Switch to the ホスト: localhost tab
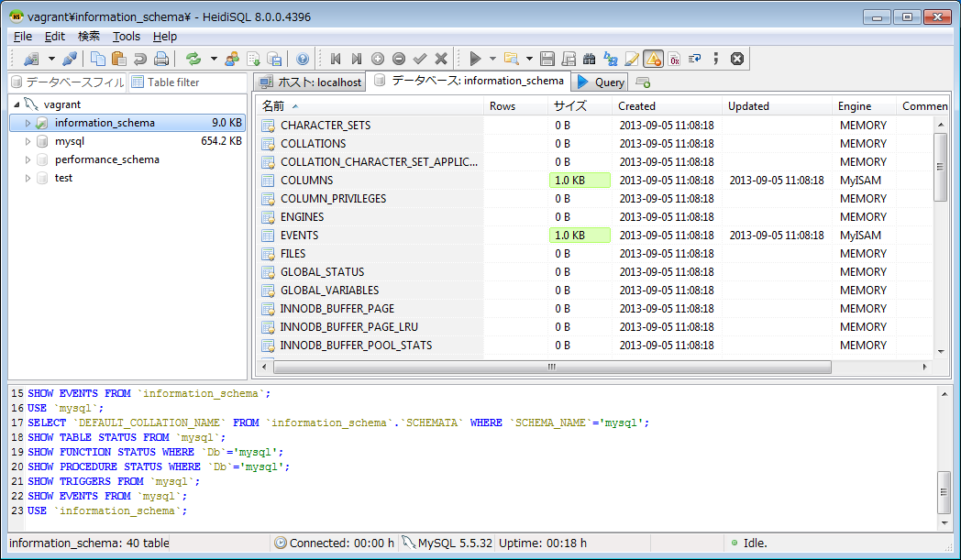Screen dimensions: 961x560 click(310, 82)
